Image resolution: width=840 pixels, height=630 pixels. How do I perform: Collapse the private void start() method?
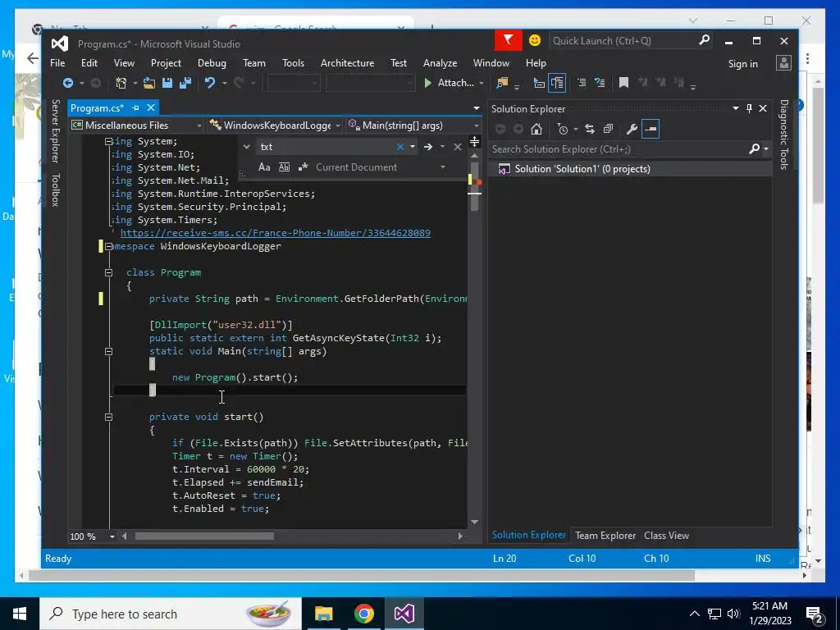(109, 417)
